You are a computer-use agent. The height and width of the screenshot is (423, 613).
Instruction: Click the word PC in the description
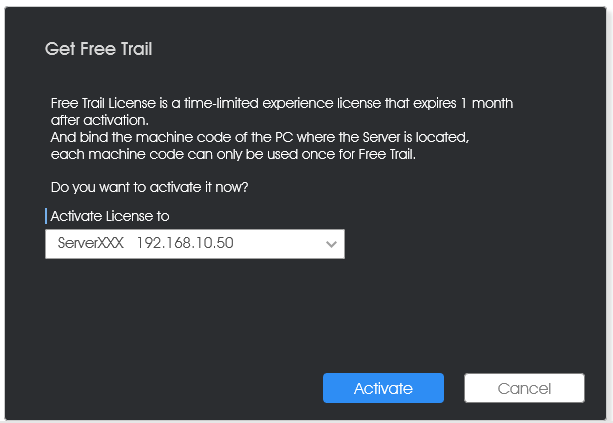284,138
